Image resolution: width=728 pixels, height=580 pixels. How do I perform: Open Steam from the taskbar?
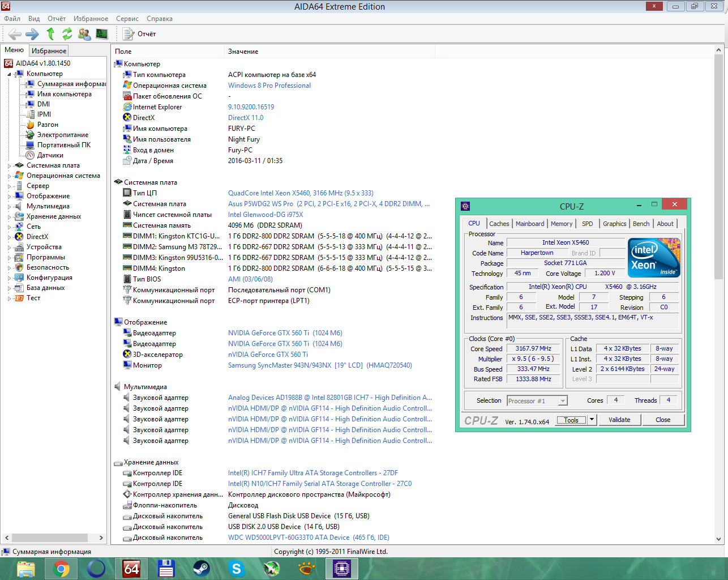click(201, 568)
